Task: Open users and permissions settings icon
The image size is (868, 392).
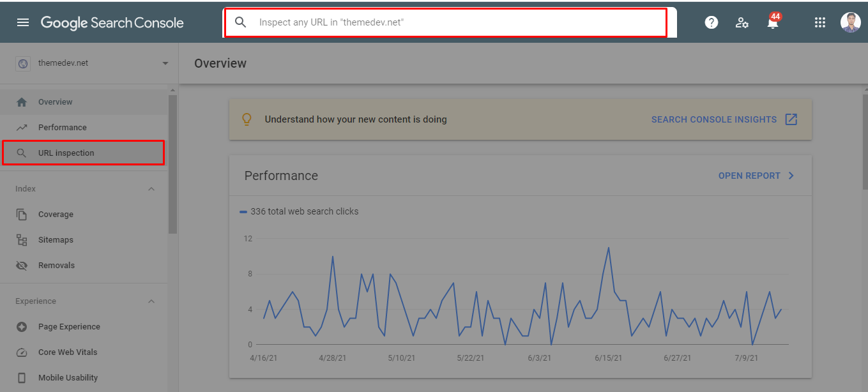Action: tap(742, 22)
